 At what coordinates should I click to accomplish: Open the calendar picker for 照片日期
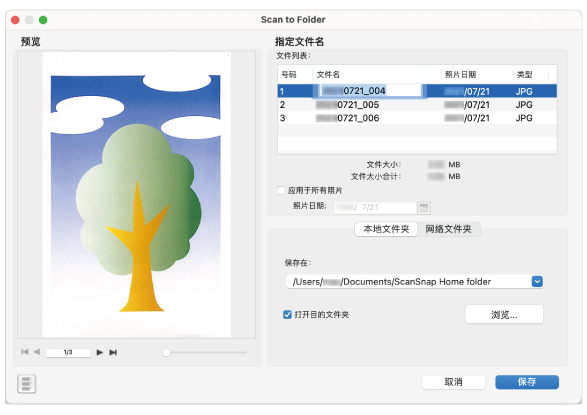pos(424,208)
